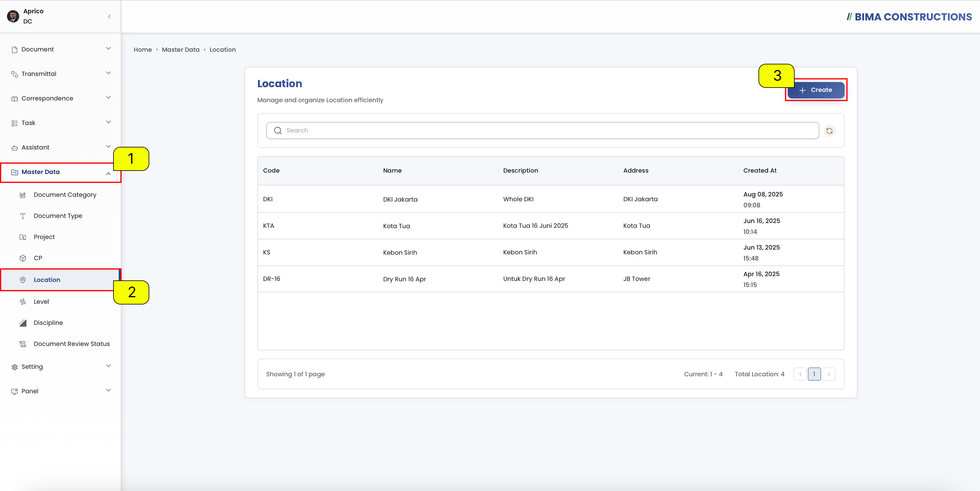Go to next pagination page arrow
This screenshot has width=980, height=491.
pos(829,374)
